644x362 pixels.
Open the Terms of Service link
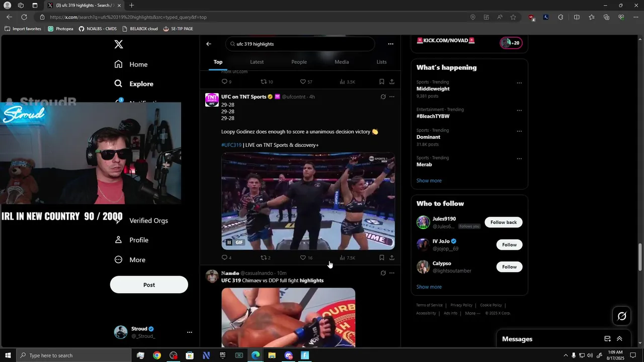[x=429, y=305]
